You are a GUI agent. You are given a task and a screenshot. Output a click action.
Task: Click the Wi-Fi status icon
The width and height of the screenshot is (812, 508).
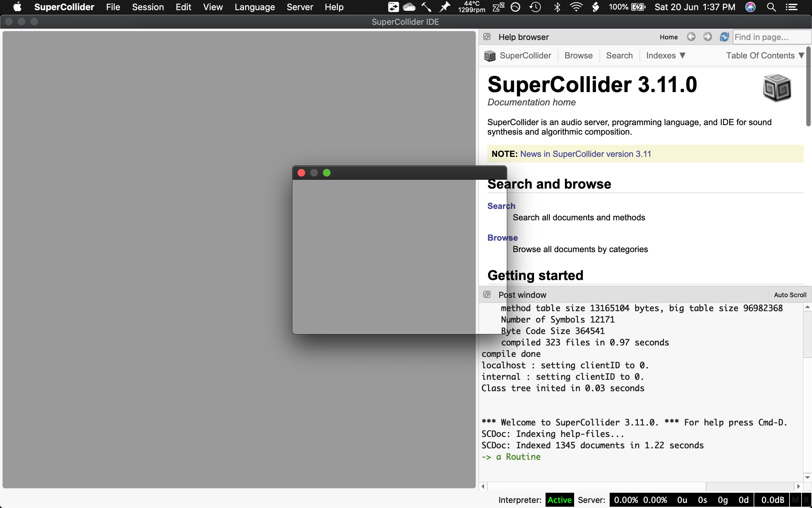pos(576,7)
